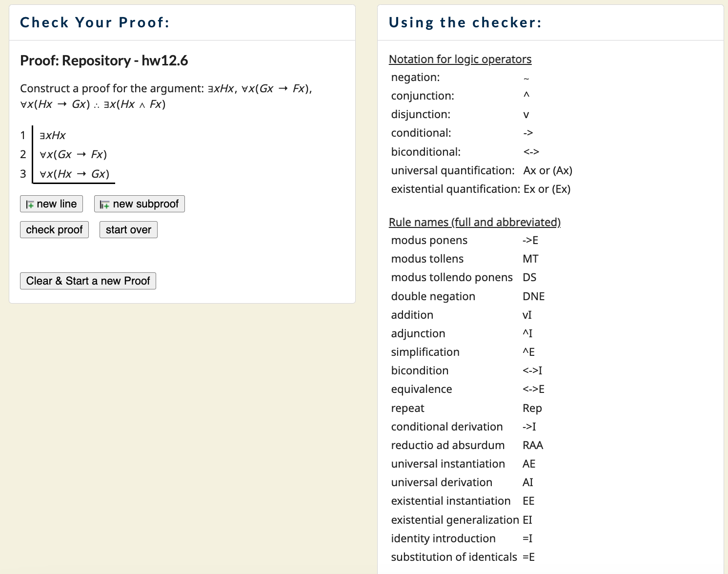Add a new subproof to the proof
Screen dimensions: 728x574
click(139, 204)
